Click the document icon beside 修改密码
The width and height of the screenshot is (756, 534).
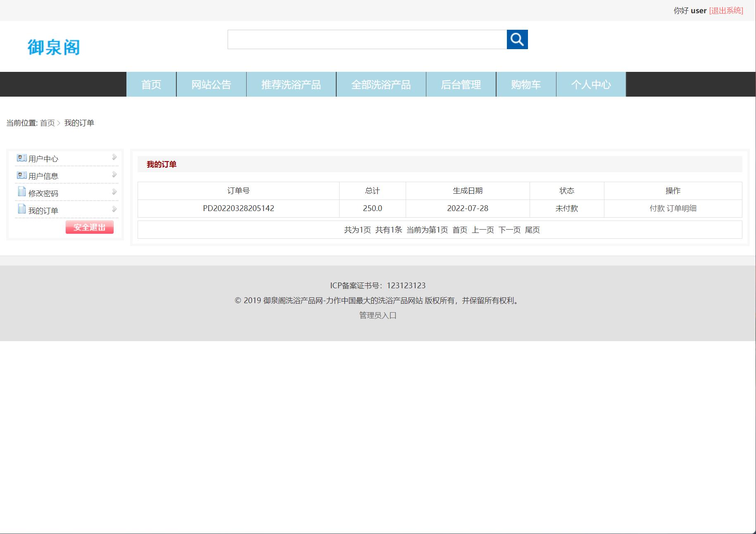point(21,192)
